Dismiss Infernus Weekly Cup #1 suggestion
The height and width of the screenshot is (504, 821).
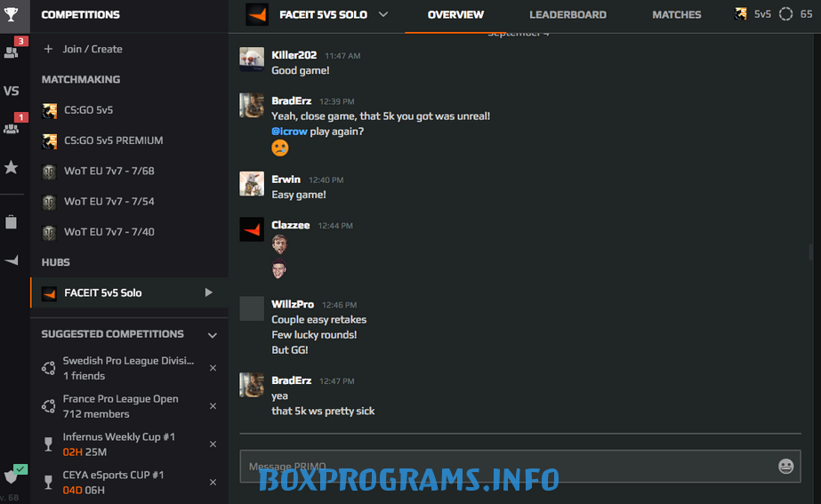pos(213,444)
